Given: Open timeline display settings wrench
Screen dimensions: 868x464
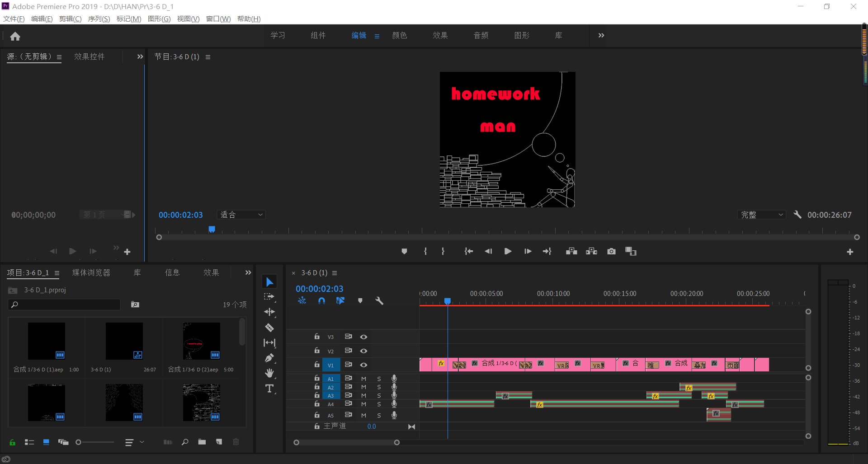Looking at the screenshot, I should (x=379, y=301).
